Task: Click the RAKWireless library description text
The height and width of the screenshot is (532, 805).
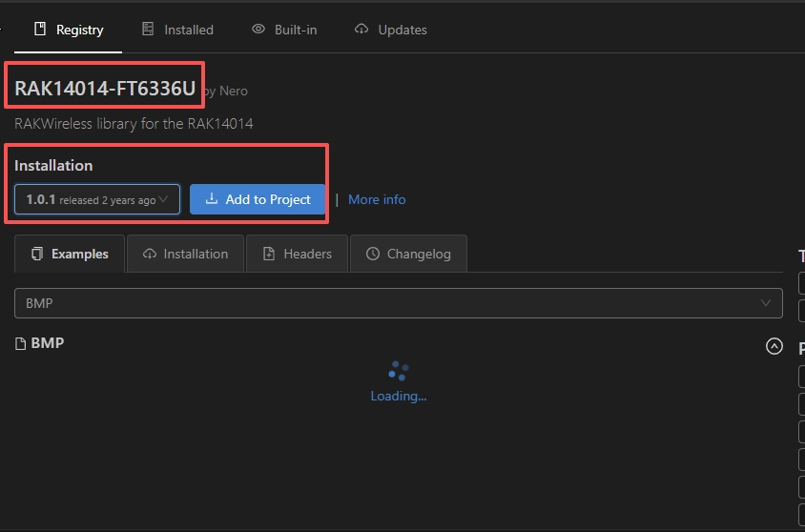Action: (134, 124)
